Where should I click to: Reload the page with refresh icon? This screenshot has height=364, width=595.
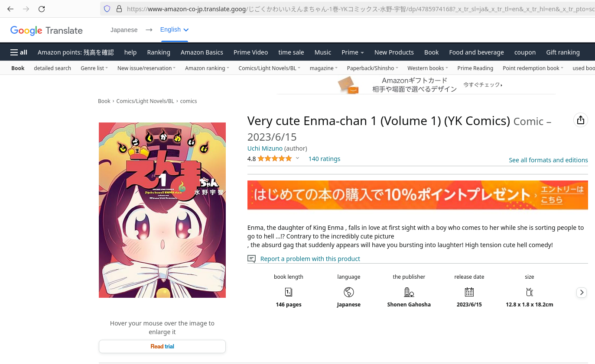point(42,9)
